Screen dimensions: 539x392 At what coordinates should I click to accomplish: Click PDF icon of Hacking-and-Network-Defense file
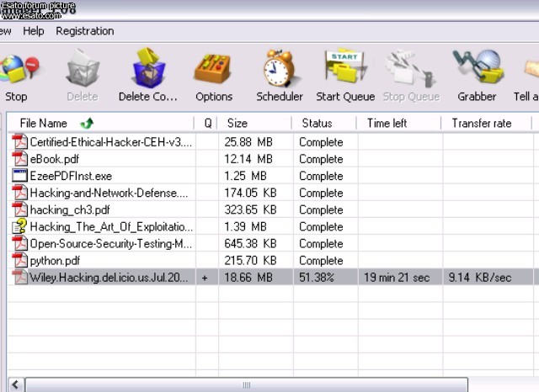[20, 193]
